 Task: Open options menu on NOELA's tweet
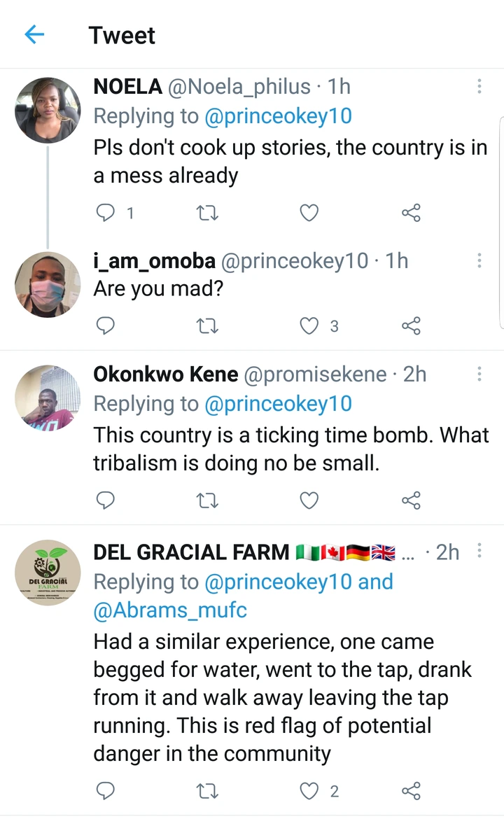point(479,87)
